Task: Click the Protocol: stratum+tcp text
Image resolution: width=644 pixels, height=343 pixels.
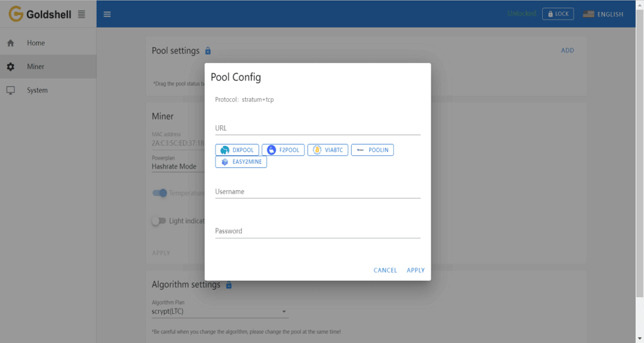Action: click(x=245, y=99)
